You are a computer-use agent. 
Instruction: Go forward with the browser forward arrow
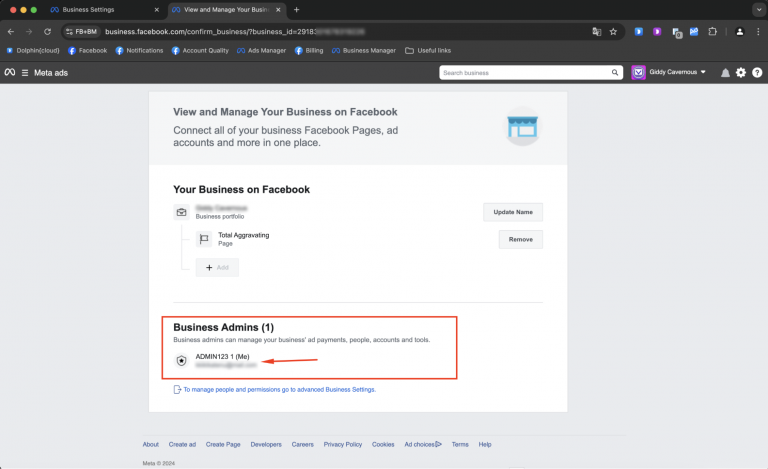(x=29, y=31)
